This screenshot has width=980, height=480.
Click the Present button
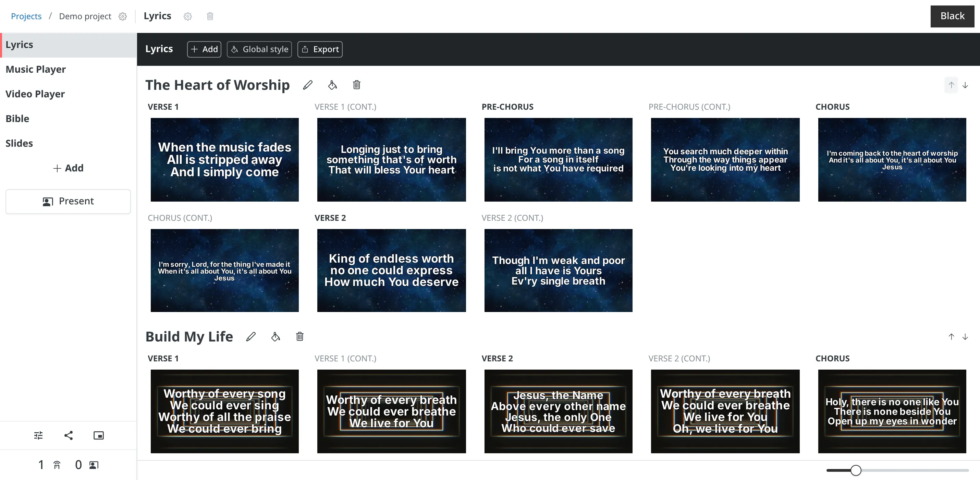click(68, 201)
